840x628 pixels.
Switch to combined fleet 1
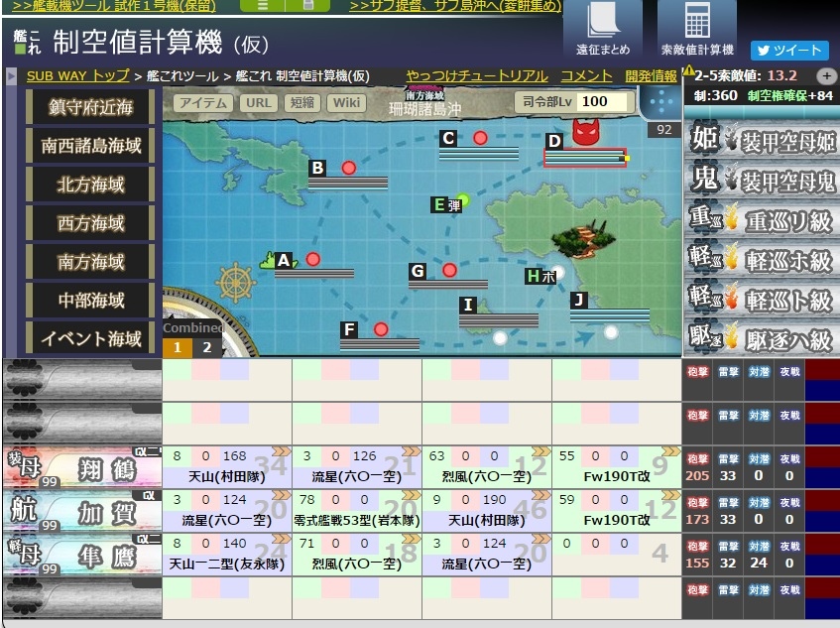178,348
